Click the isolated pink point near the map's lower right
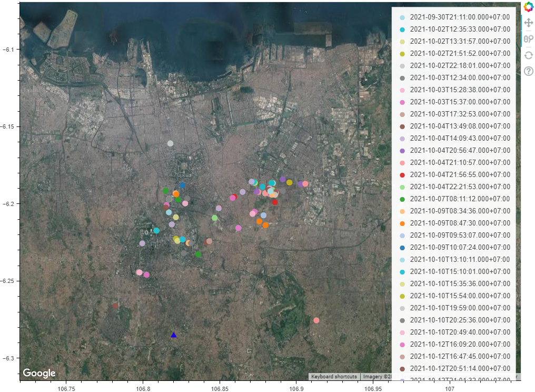 316,320
